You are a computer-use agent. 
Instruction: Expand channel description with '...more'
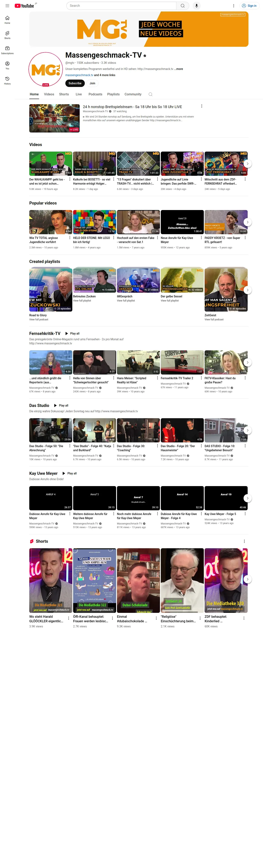pyautogui.click(x=179, y=69)
